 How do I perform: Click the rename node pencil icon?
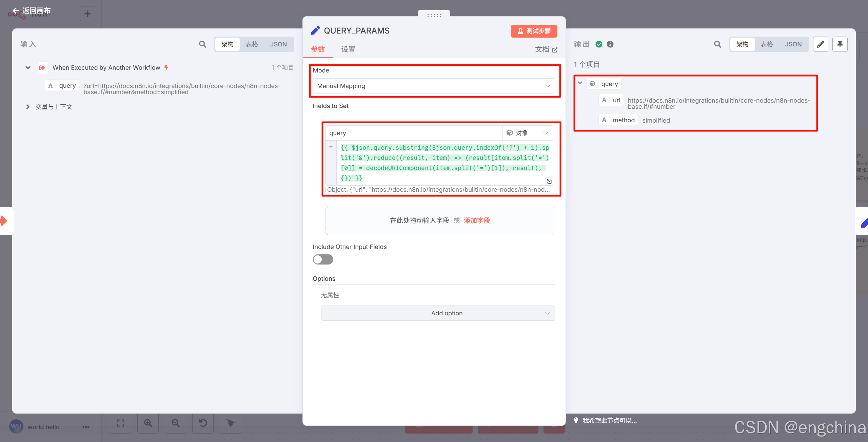pyautogui.click(x=315, y=30)
